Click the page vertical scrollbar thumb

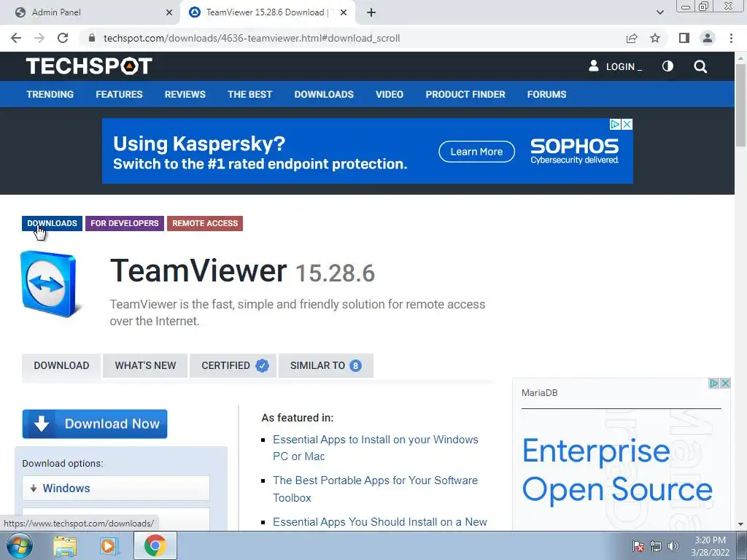tap(740, 106)
